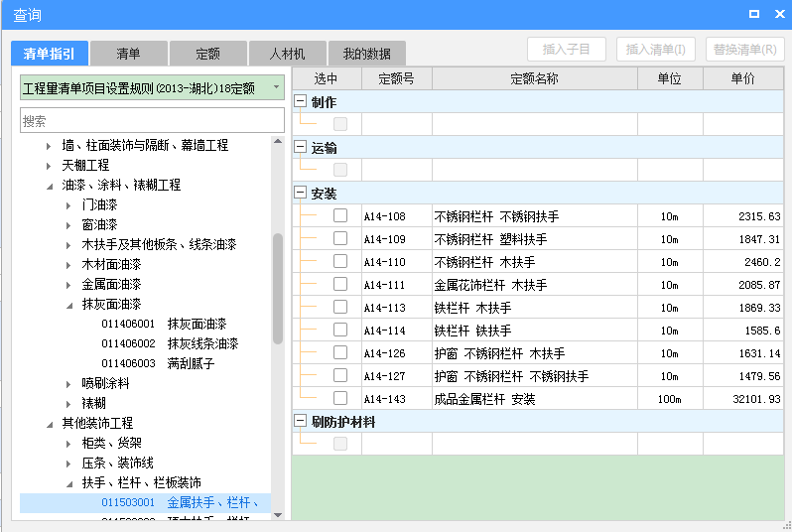The image size is (792, 532).
Task: Click the 金属花饰栏杆 木扶手 name cell
Action: pyautogui.click(x=534, y=285)
